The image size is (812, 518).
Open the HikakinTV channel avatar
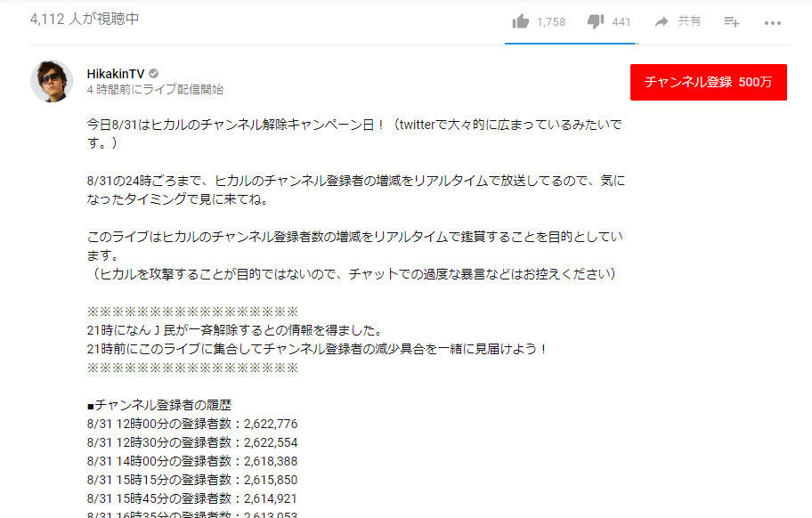(52, 81)
